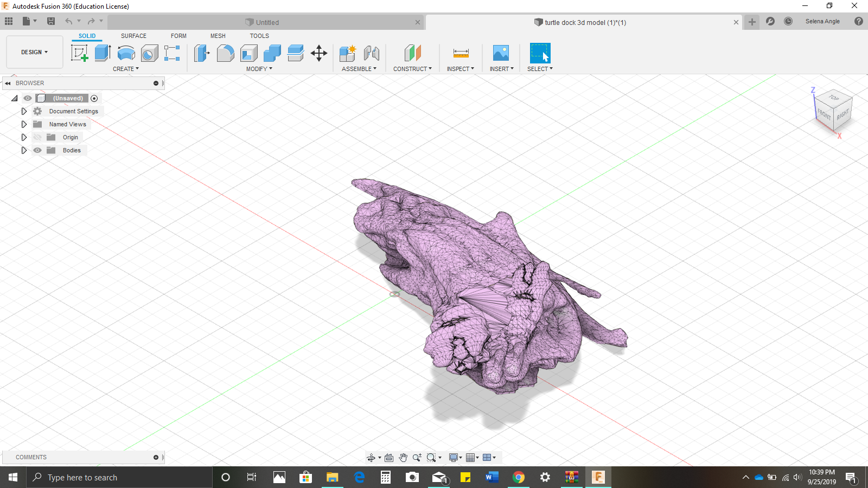Toggle visibility of the Origin folder
The width and height of the screenshot is (868, 488).
point(37,137)
